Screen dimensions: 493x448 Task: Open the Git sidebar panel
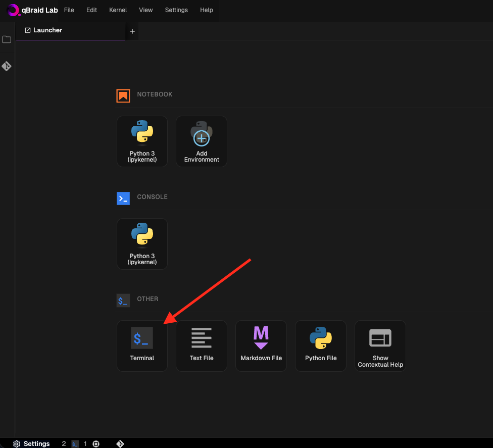[x=7, y=66]
